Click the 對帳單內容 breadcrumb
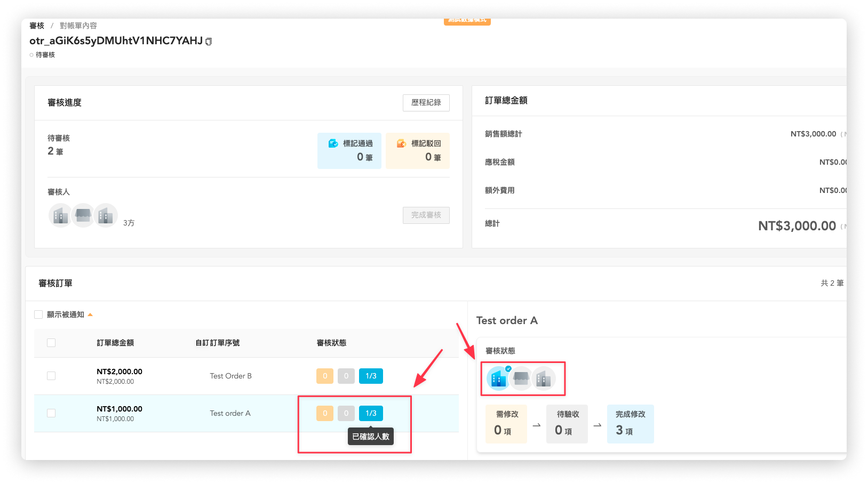The width and height of the screenshot is (868, 484). [78, 26]
